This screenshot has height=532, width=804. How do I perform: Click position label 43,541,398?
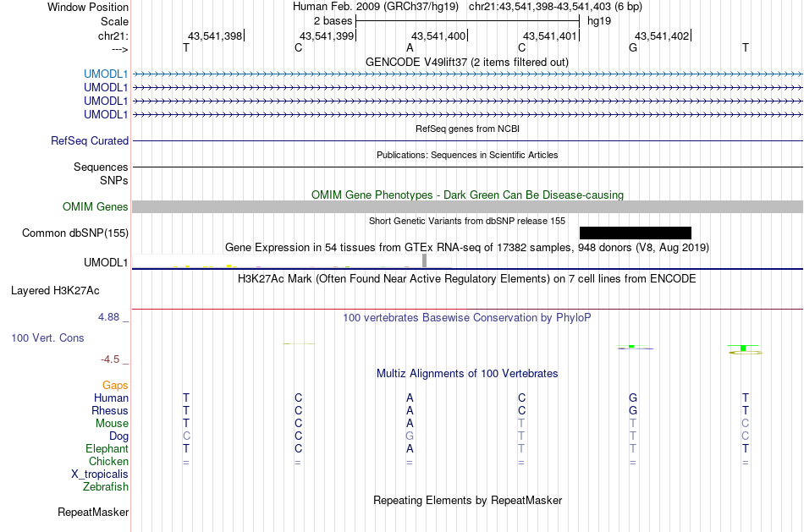pos(215,36)
